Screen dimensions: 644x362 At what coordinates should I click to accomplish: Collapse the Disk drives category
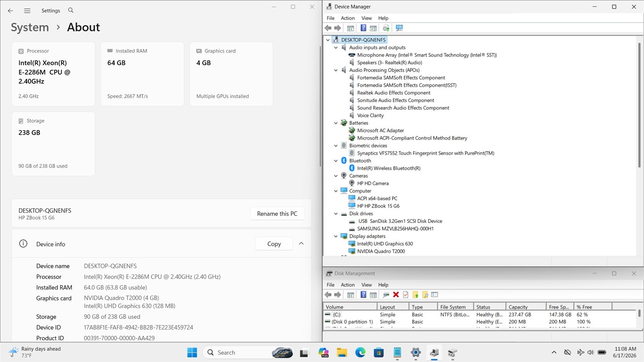pos(336,214)
